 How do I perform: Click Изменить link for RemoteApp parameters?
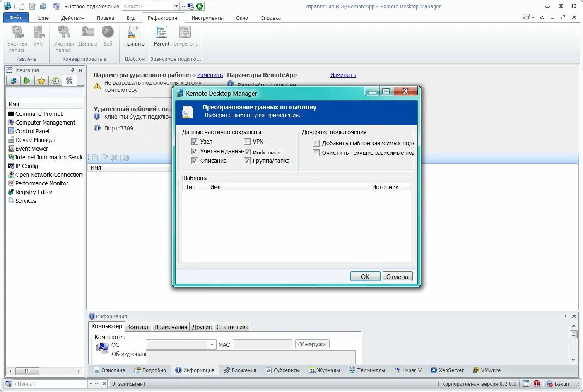pyautogui.click(x=343, y=75)
